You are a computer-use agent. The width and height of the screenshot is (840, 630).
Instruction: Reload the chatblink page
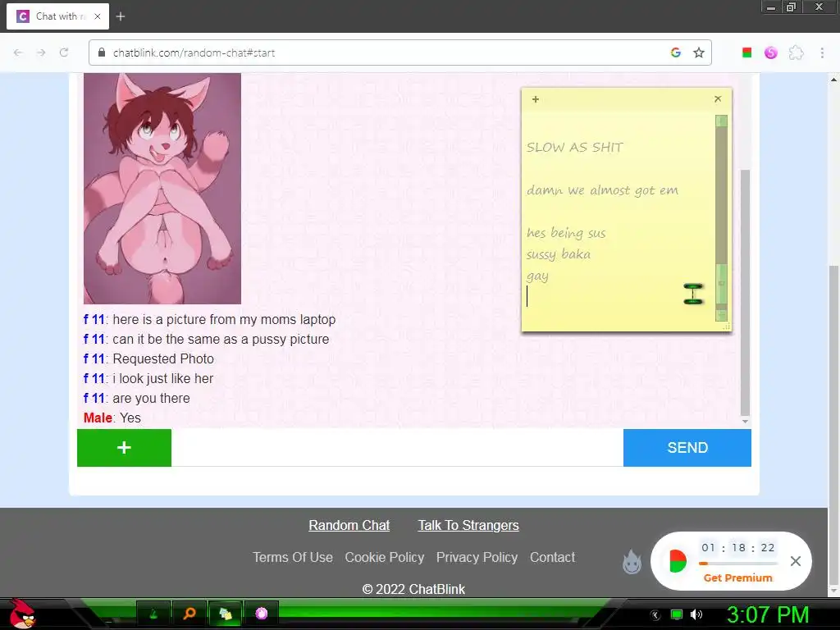pyautogui.click(x=64, y=52)
